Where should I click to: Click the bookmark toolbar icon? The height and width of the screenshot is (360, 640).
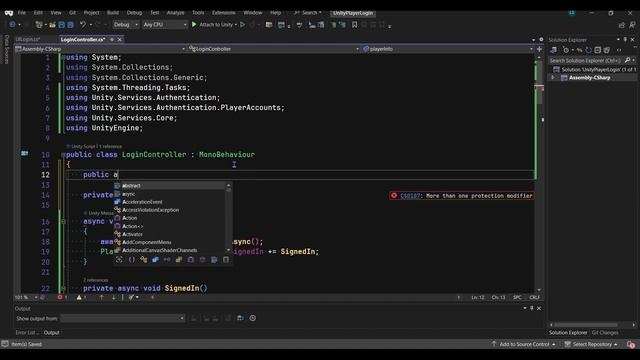pyautogui.click(x=354, y=25)
